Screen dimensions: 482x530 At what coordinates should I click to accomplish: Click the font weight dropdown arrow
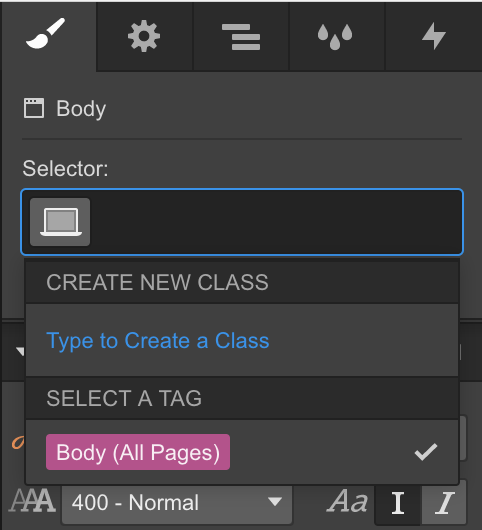275,501
